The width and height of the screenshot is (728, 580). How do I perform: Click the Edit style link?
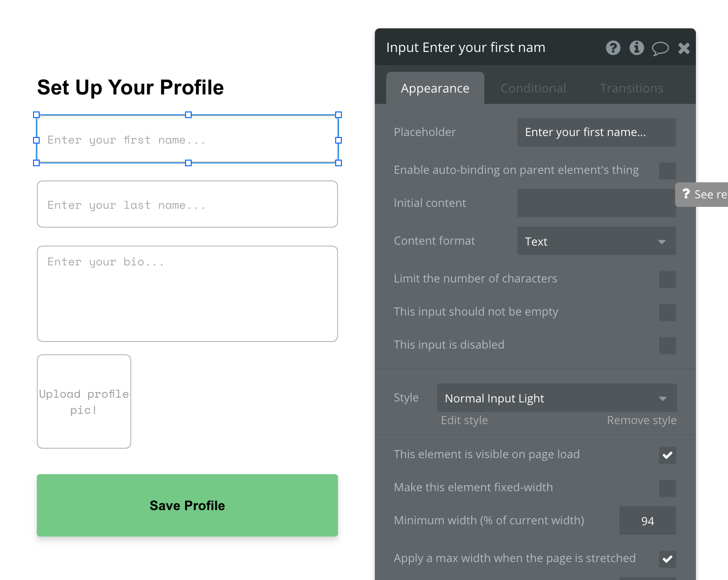click(464, 420)
